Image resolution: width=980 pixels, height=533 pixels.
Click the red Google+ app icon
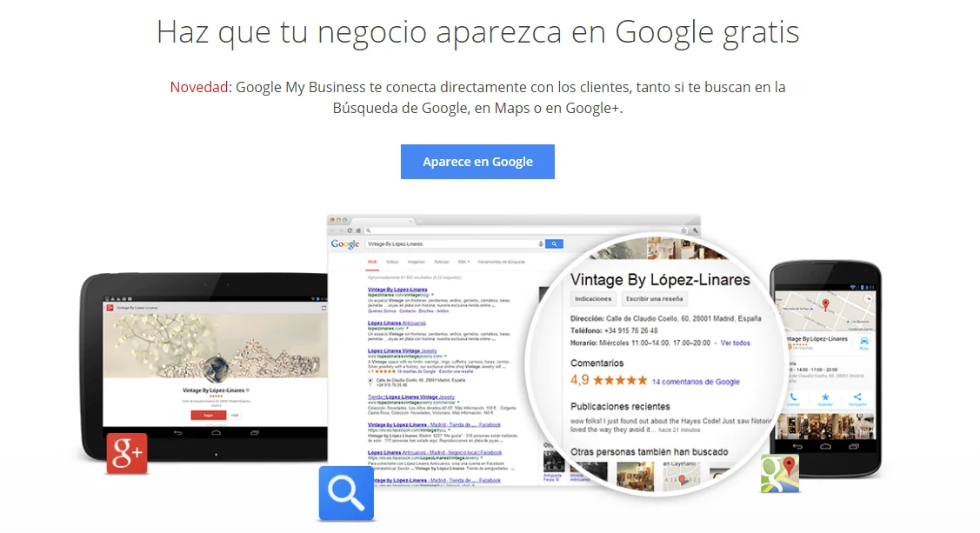point(127,453)
